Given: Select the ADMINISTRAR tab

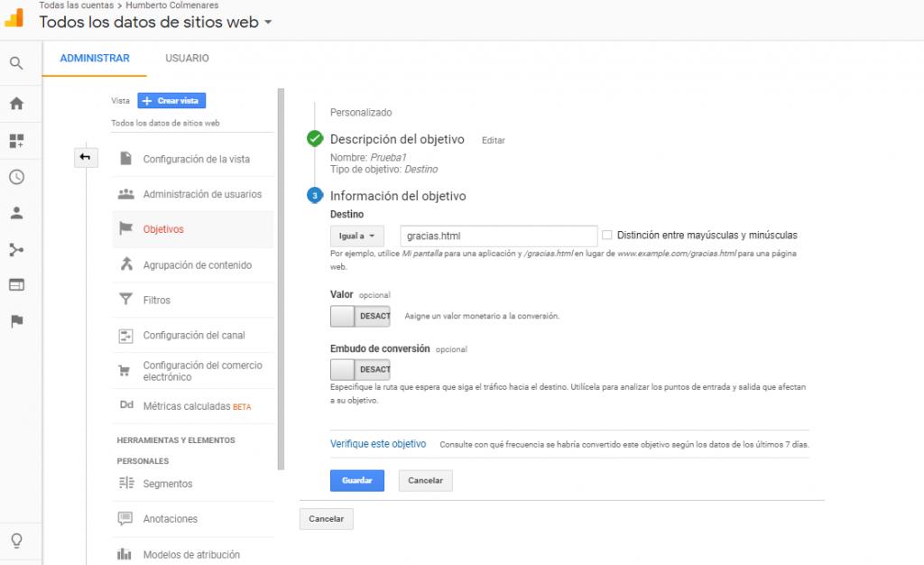Looking at the screenshot, I should pos(94,57).
